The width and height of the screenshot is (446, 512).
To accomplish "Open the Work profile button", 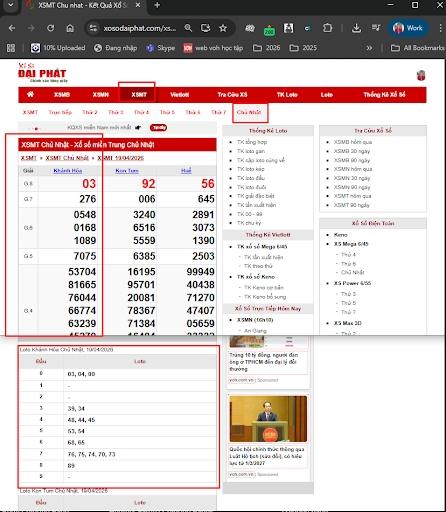I will pos(408,28).
